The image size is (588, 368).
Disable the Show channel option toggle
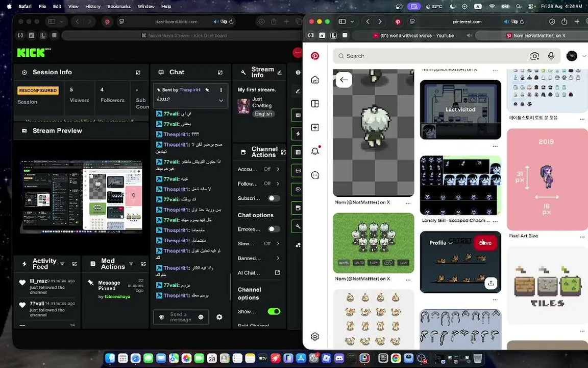coord(274,311)
